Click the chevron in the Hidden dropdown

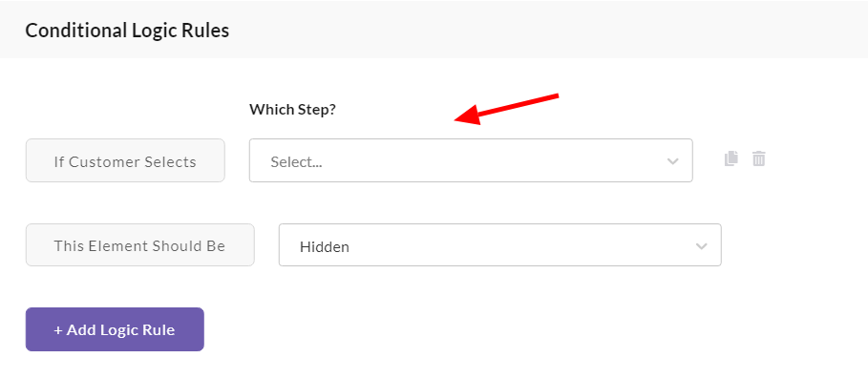[702, 246]
